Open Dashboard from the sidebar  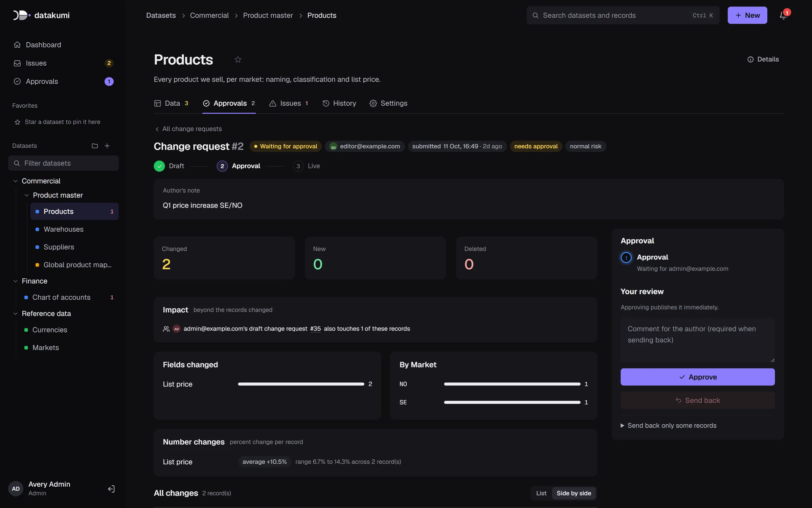[63, 45]
